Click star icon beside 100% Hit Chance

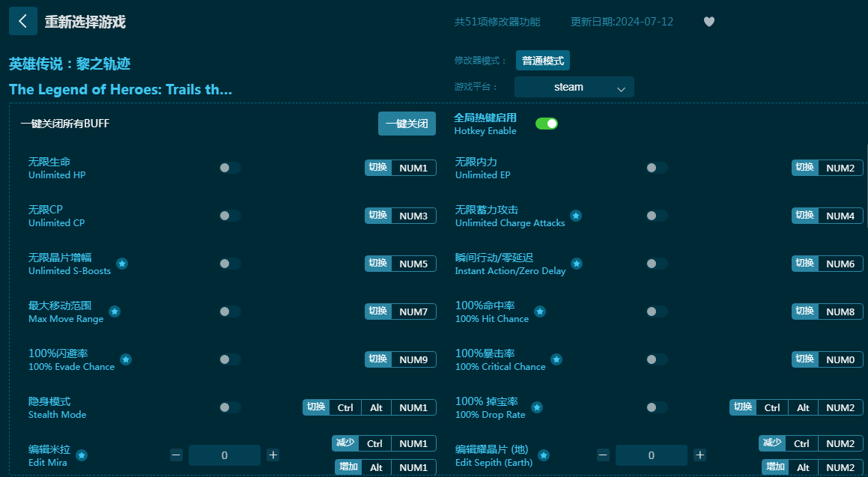click(x=540, y=312)
